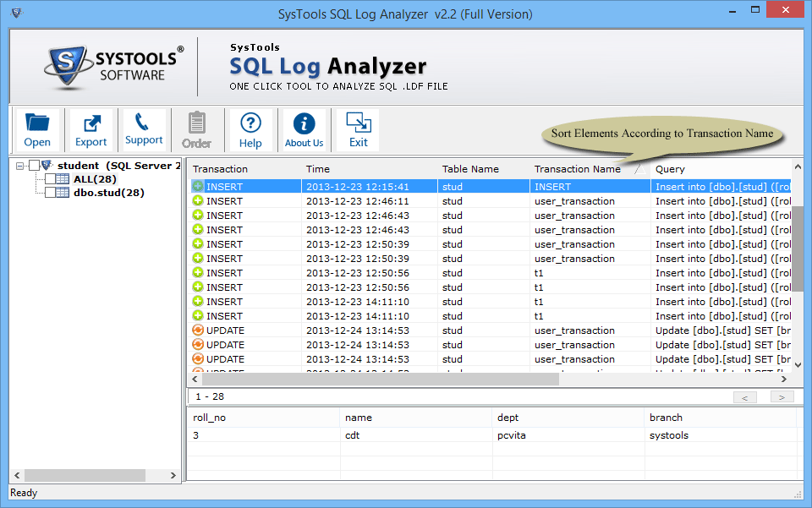Image resolution: width=812 pixels, height=508 pixels.
Task: Click orange update icon of first UPDATE row
Action: [198, 330]
